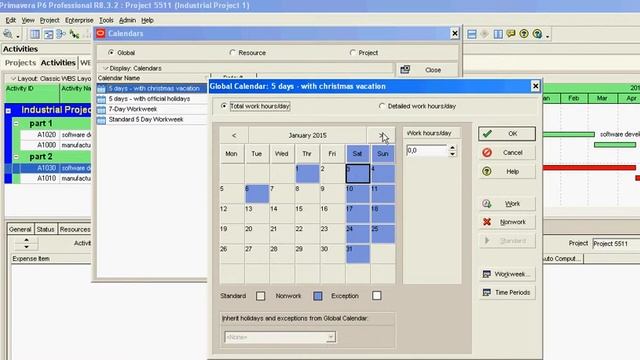The image size is (640, 360).
Task: Click the columns icon in right toolbar
Action: (x=498, y=34)
